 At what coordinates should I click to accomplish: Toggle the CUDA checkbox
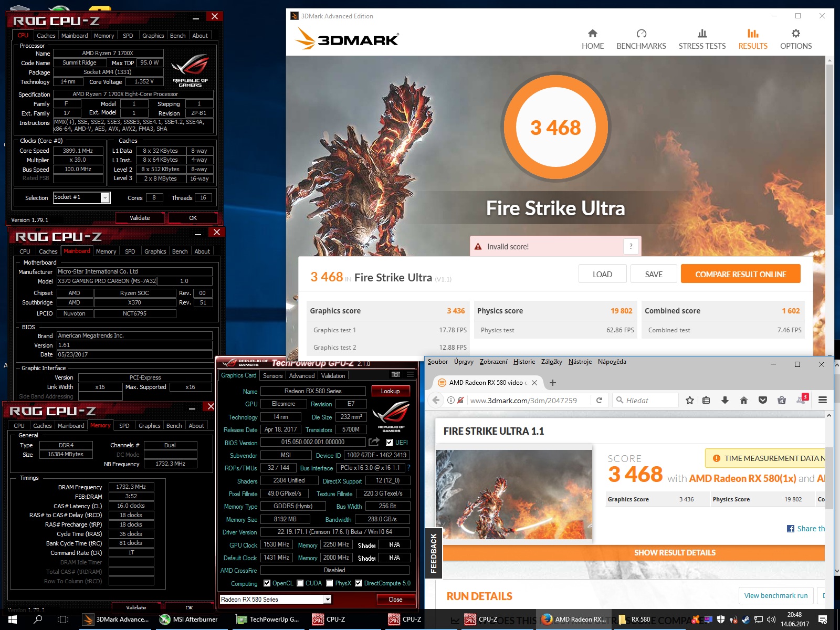[300, 583]
